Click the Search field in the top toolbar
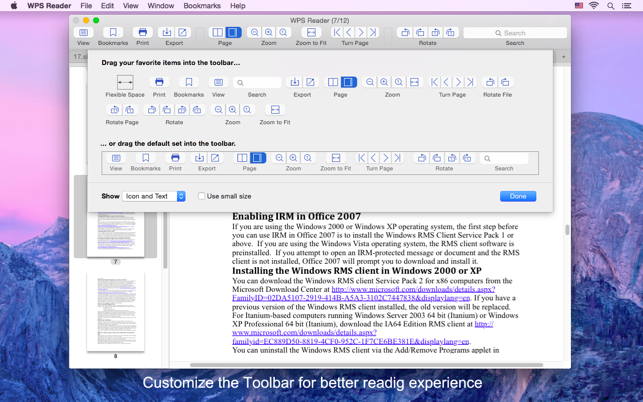The width and height of the screenshot is (643, 402). coord(515,33)
